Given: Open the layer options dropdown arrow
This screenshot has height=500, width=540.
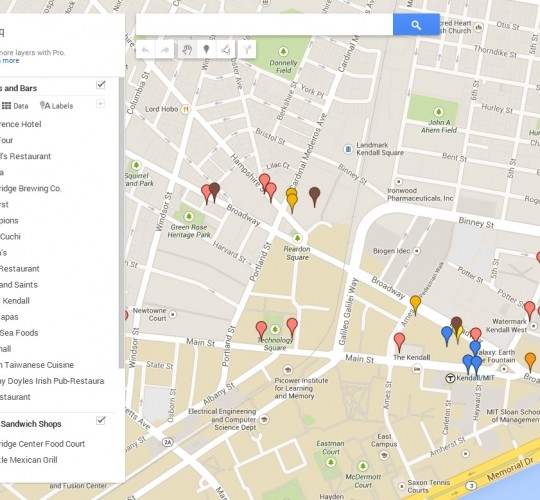Looking at the screenshot, I should click(100, 104).
